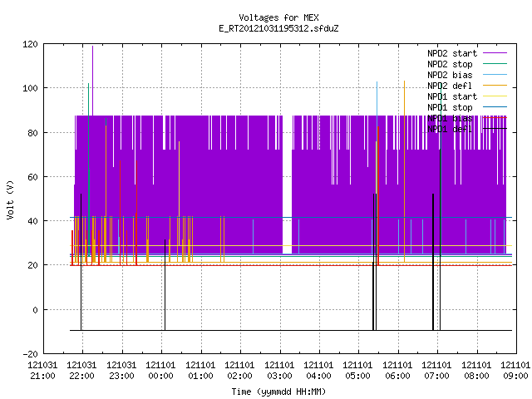Screen dimensions: 532x399
Task: Click the 'Voltages for MEX' chart title
Action: click(x=278, y=17)
